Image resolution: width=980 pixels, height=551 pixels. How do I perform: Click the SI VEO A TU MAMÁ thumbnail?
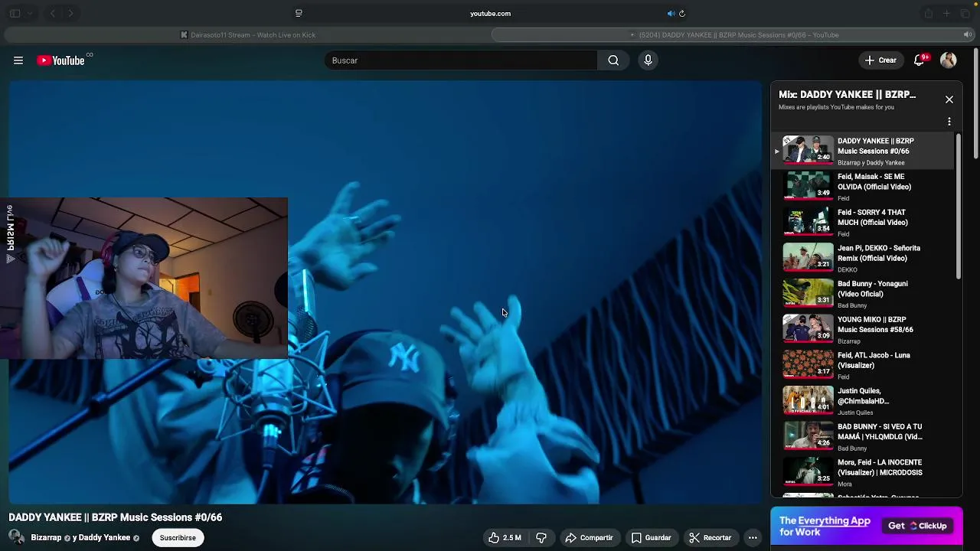tap(808, 435)
